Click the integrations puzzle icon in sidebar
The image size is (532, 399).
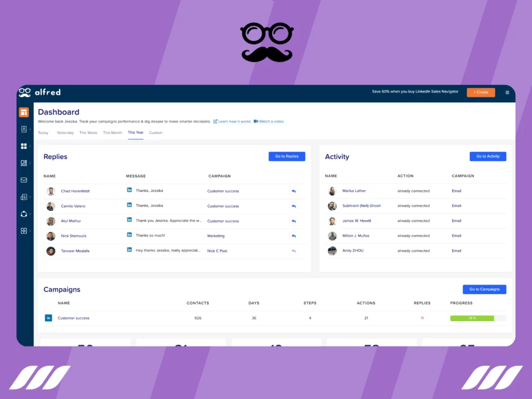[x=24, y=231]
